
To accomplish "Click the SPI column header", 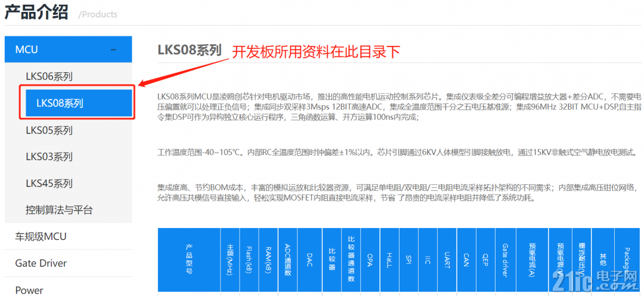I will tap(408, 260).
